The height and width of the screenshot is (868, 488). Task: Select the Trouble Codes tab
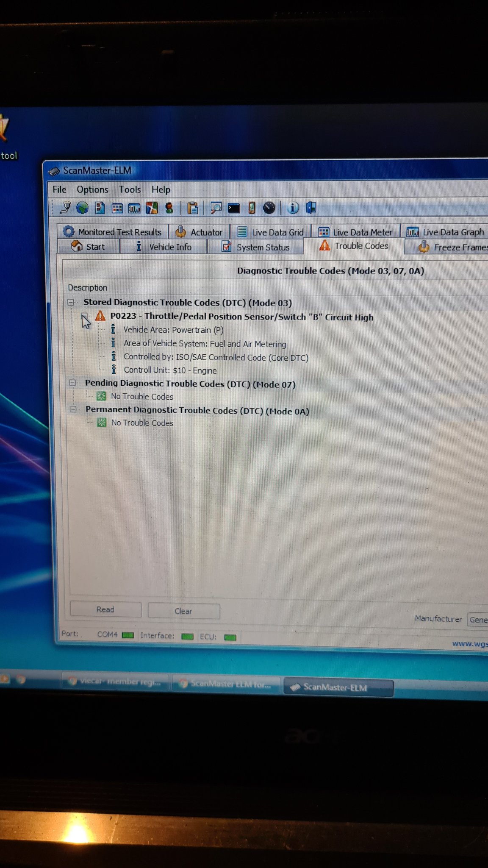354,246
